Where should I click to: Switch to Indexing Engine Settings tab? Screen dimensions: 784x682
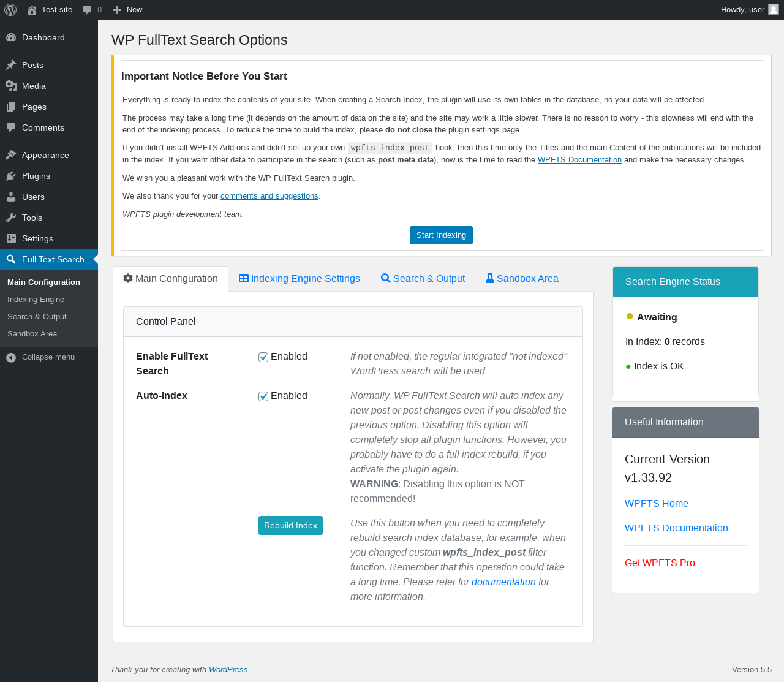click(300, 279)
